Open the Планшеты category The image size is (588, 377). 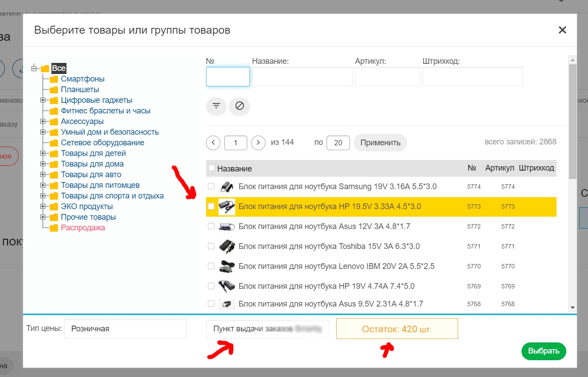pos(80,89)
